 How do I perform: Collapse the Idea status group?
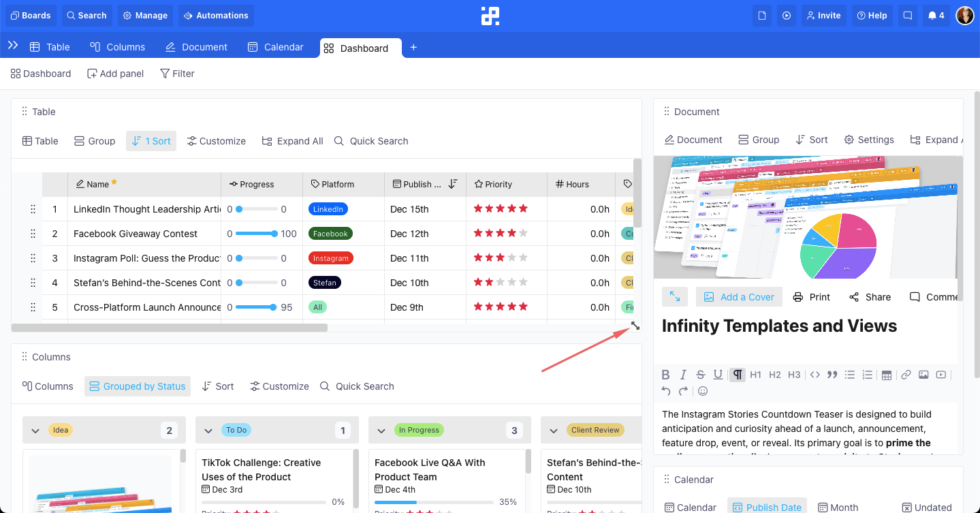coord(35,430)
